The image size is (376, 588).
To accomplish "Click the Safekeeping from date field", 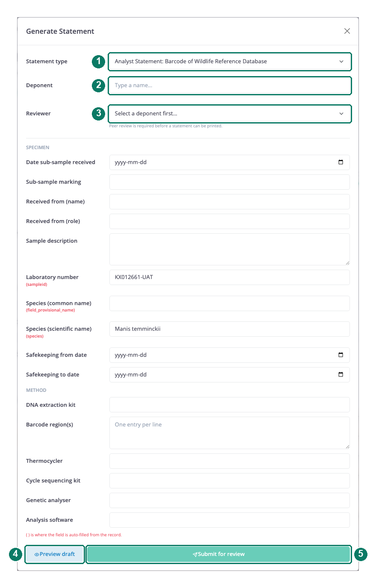I will [229, 355].
